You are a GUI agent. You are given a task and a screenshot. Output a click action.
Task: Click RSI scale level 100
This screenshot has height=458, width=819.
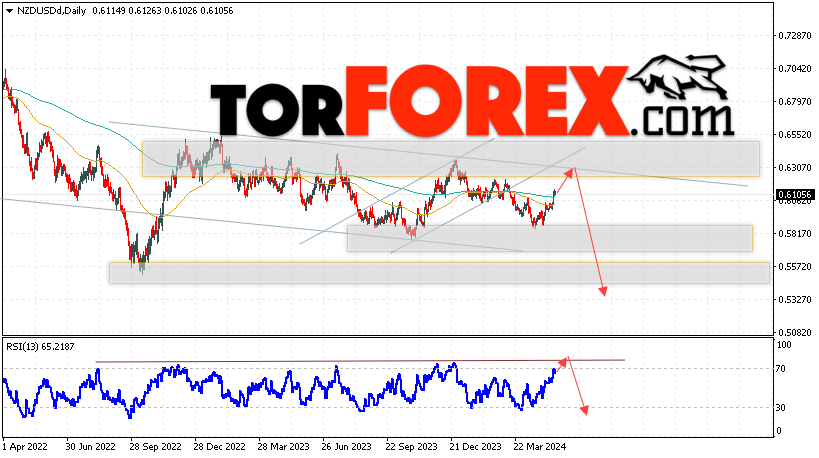coord(784,345)
